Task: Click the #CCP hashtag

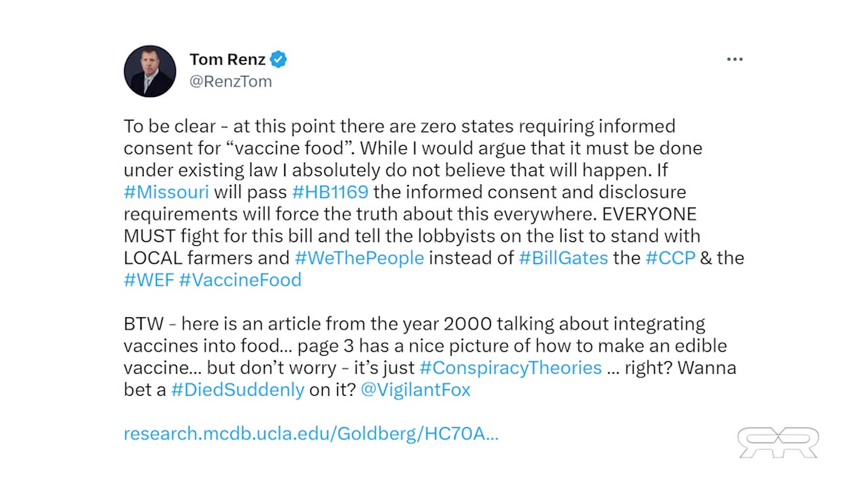Action: tap(671, 258)
